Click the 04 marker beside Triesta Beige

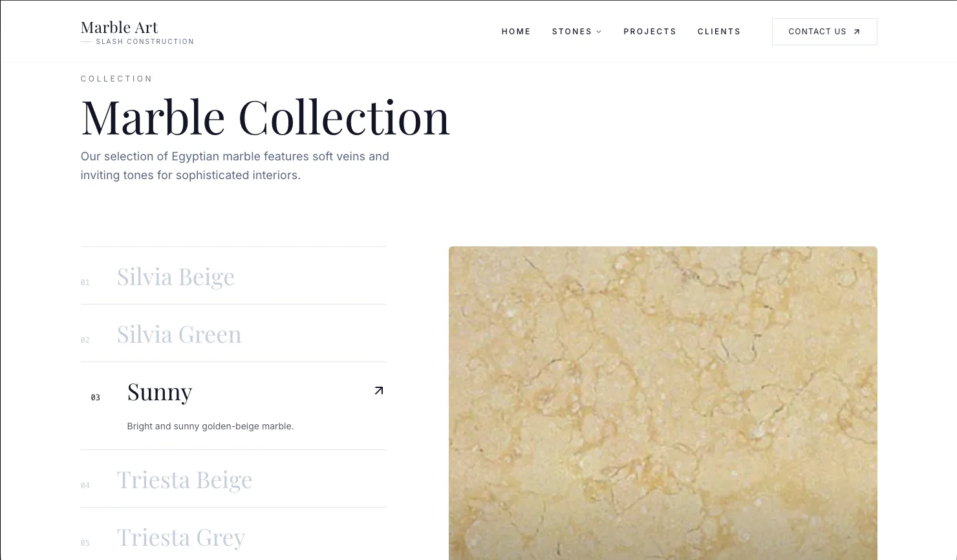point(85,486)
